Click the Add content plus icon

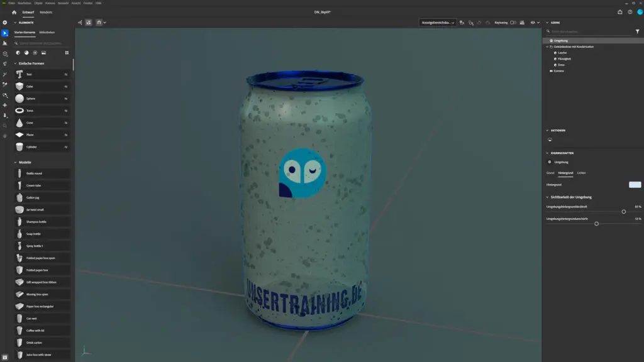click(5, 23)
